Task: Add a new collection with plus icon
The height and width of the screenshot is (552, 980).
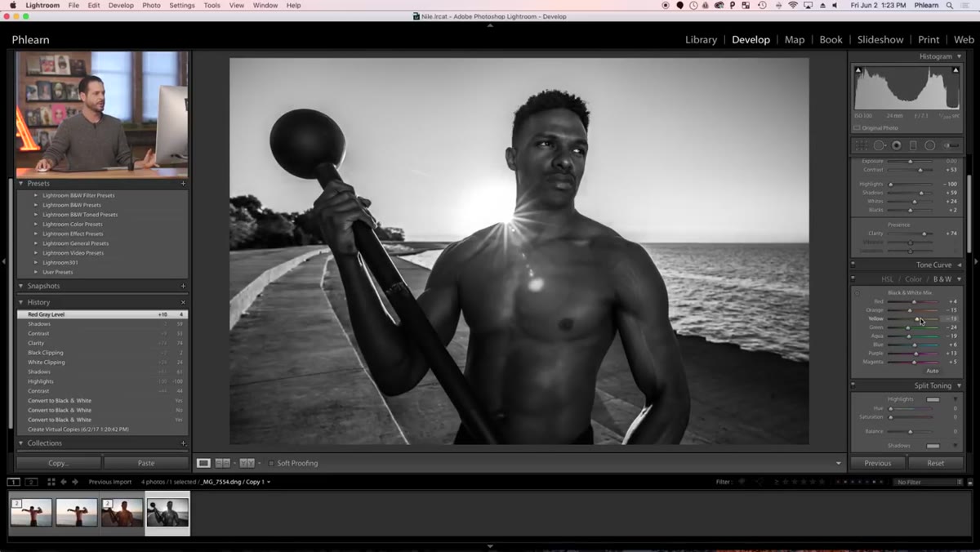Action: (183, 443)
